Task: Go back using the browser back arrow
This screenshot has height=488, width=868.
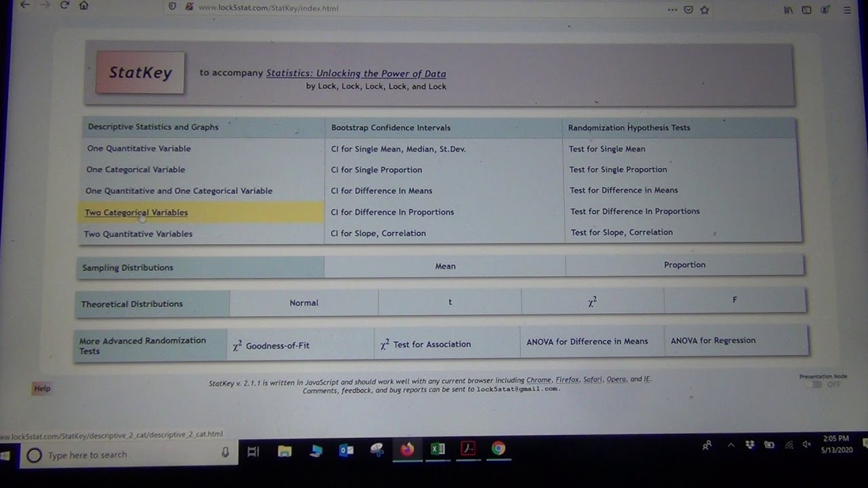Action: click(x=24, y=5)
